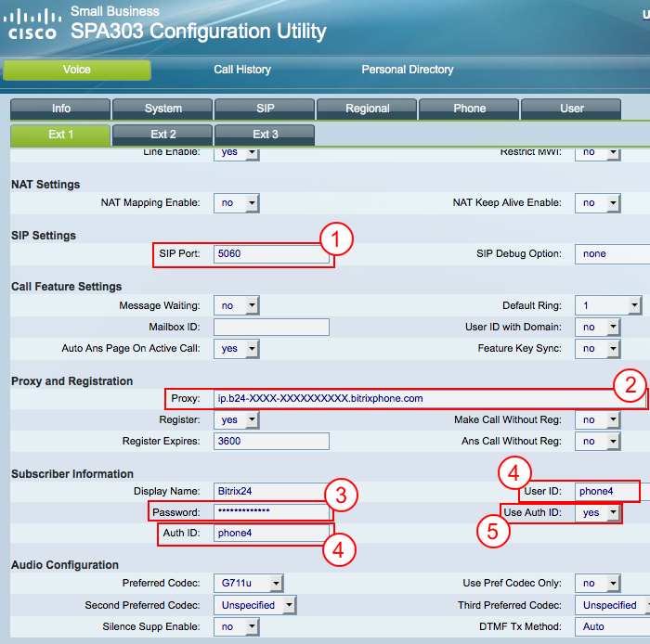This screenshot has width=650, height=644.
Task: Open Make Call Without Reg dropdown
Action: click(x=598, y=420)
